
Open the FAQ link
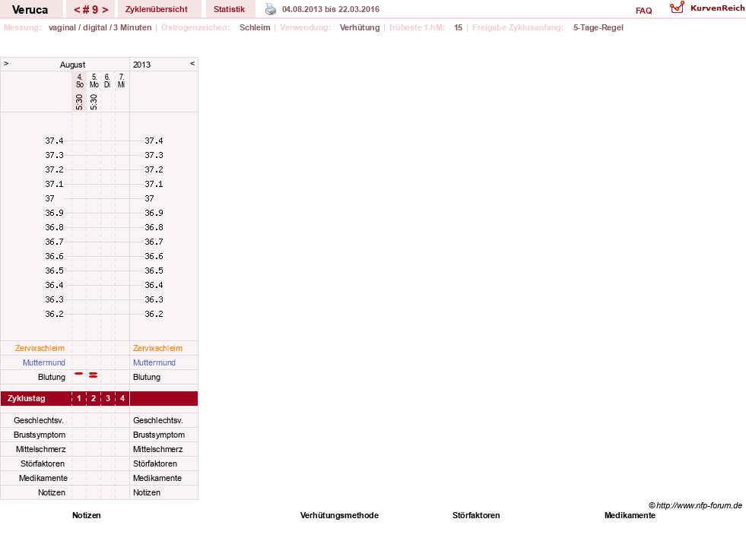643,11
